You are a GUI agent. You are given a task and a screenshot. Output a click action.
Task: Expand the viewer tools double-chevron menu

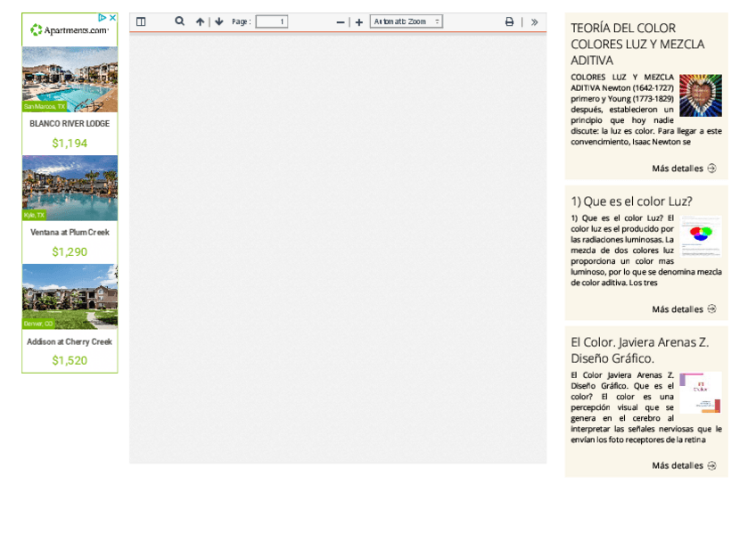[x=534, y=21]
